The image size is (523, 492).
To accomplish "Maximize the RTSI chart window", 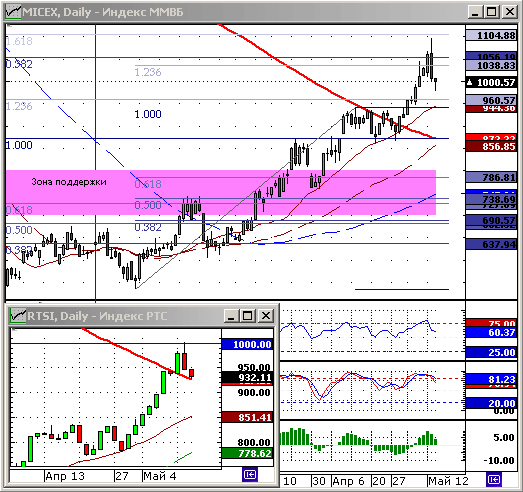I will coord(248,316).
